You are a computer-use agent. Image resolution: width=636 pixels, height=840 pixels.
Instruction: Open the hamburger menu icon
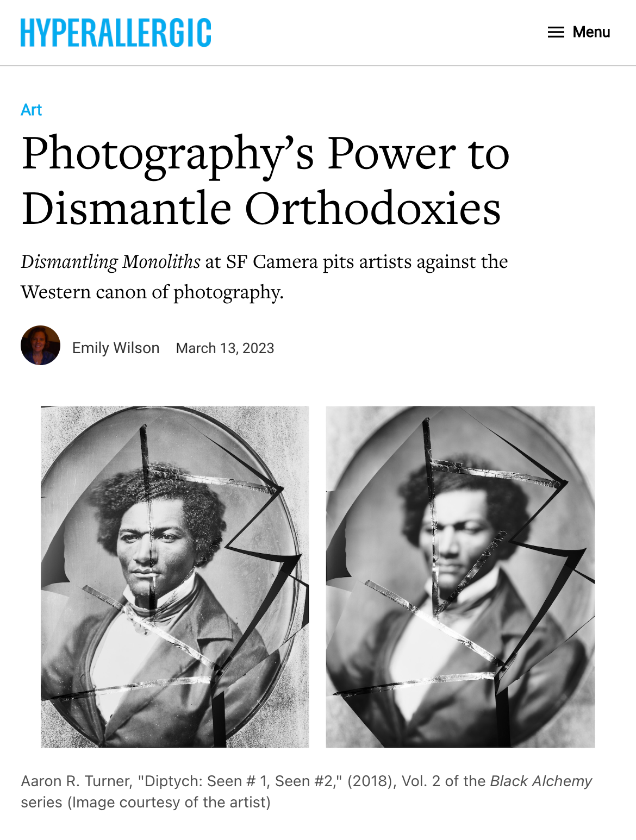coord(556,33)
